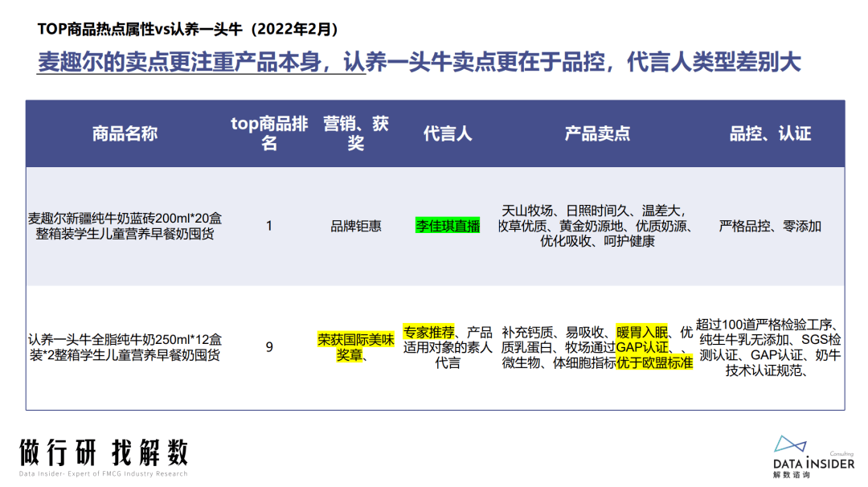This screenshot has height=487, width=868.
Task: Click the 代言人 column header
Action: tap(447, 133)
